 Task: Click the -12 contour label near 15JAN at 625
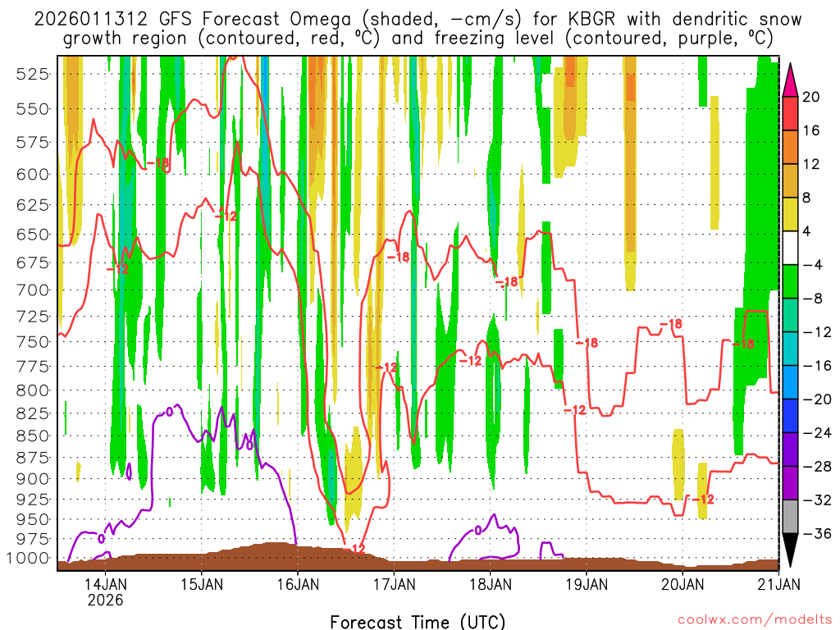click(x=226, y=217)
